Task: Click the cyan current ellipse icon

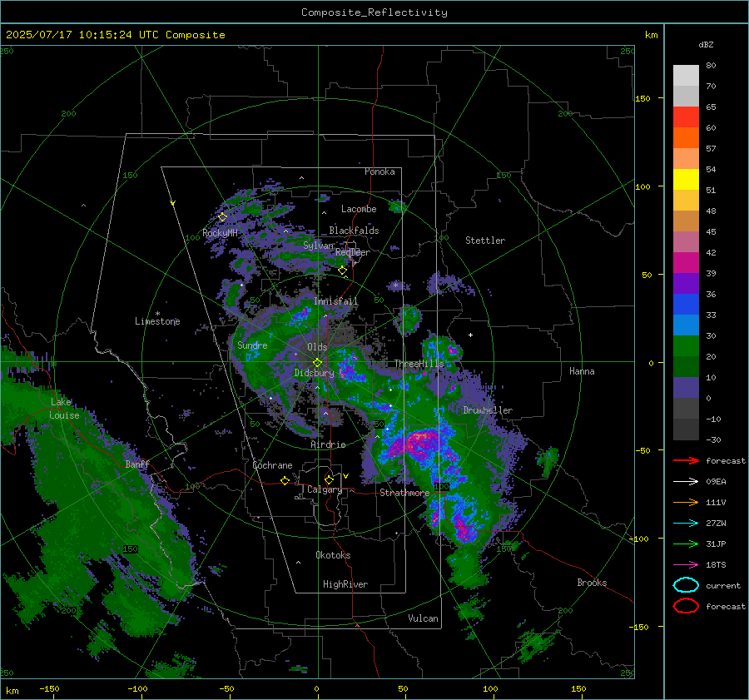Action: (x=686, y=585)
